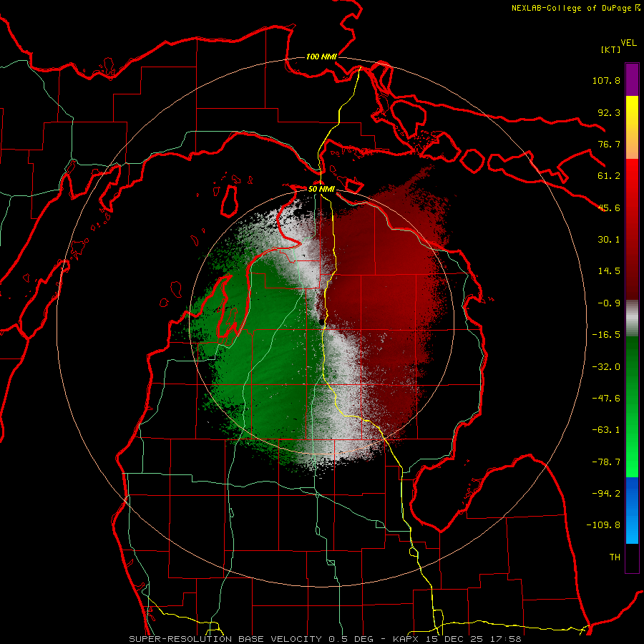
Task: Click the dark radar site dot at center
Action: tap(321, 322)
